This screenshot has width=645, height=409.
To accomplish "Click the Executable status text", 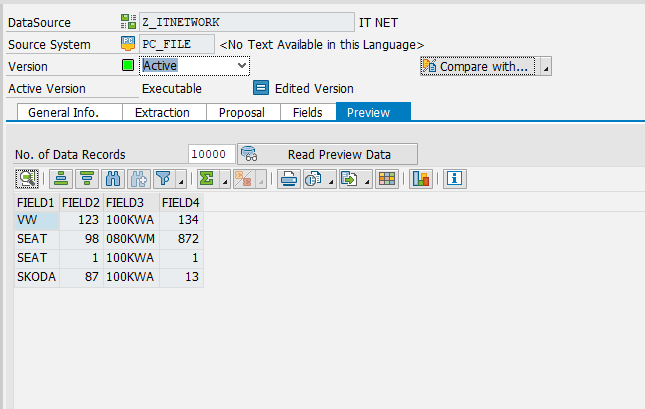I will (x=172, y=88).
